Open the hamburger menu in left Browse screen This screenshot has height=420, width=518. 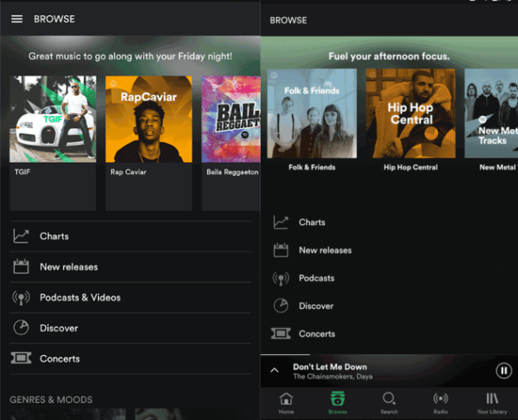pyautogui.click(x=16, y=19)
